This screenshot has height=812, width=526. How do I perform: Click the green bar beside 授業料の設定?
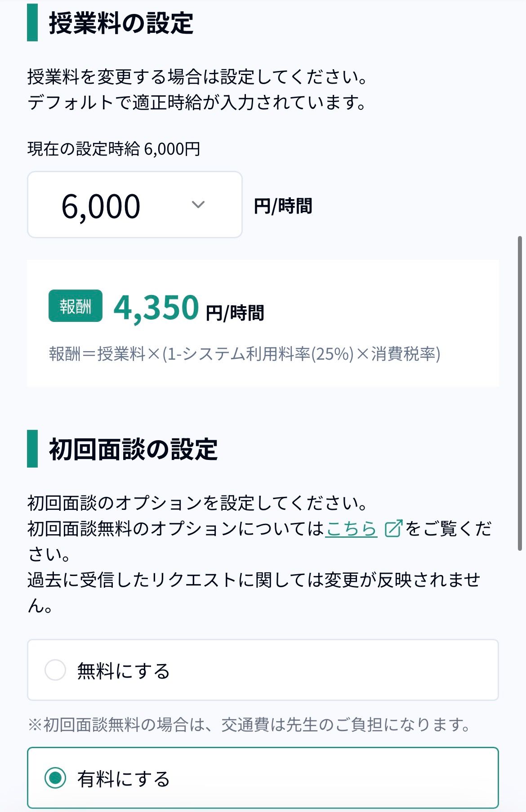pos(32,22)
